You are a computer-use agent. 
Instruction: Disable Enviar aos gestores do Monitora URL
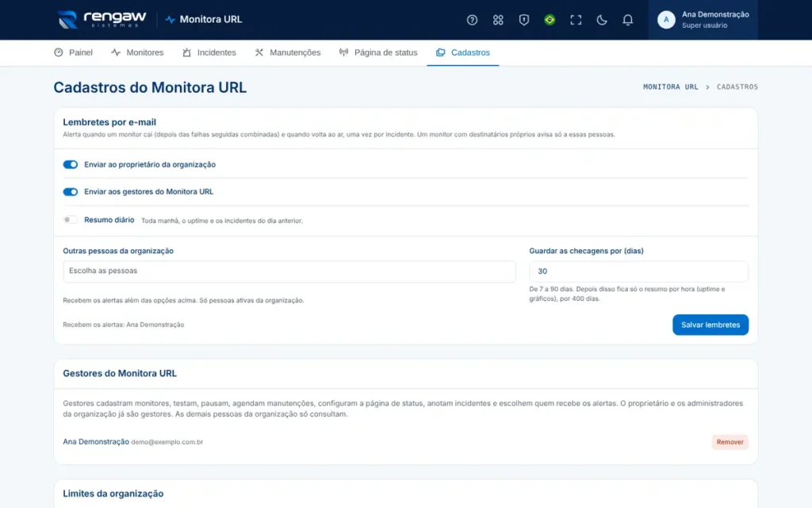tap(71, 192)
